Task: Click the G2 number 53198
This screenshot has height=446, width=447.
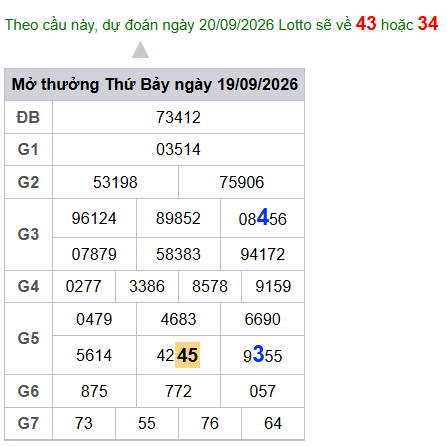Action: 115,182
